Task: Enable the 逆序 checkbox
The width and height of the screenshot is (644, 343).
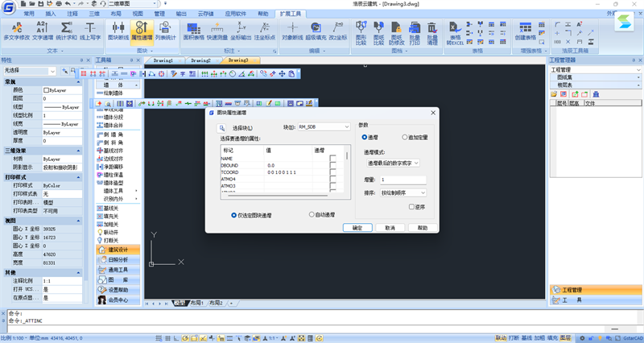Action: 411,207
